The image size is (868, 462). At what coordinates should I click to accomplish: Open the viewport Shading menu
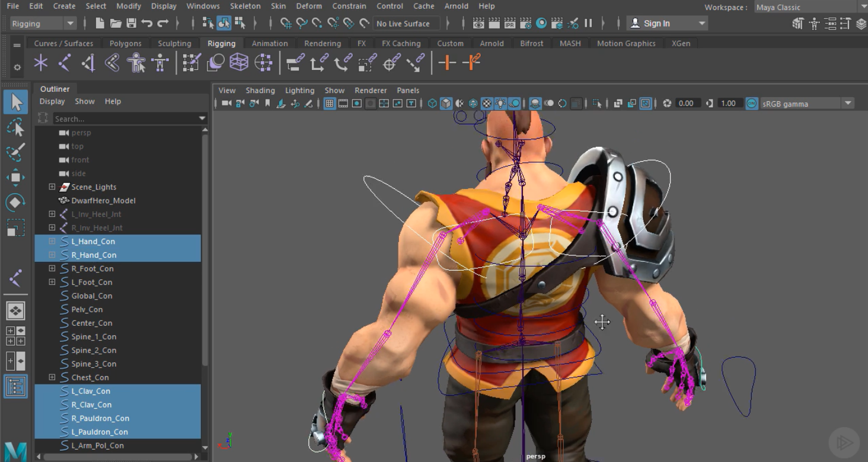coord(260,91)
